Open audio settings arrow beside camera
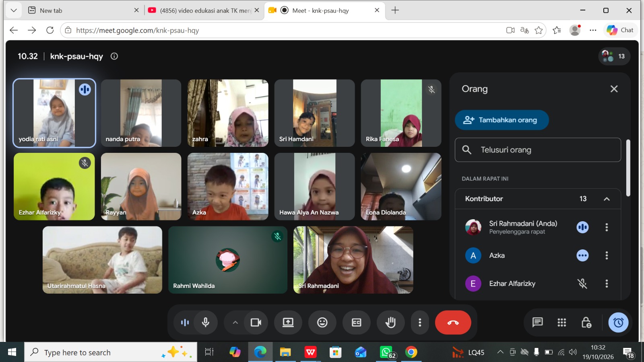Screen dimensions: 644x362 point(235,322)
